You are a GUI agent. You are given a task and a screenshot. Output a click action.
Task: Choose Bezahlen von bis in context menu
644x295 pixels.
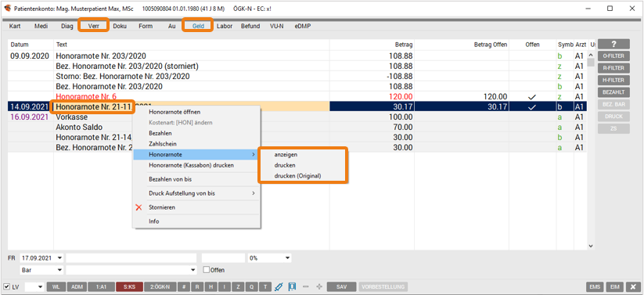(x=196, y=179)
